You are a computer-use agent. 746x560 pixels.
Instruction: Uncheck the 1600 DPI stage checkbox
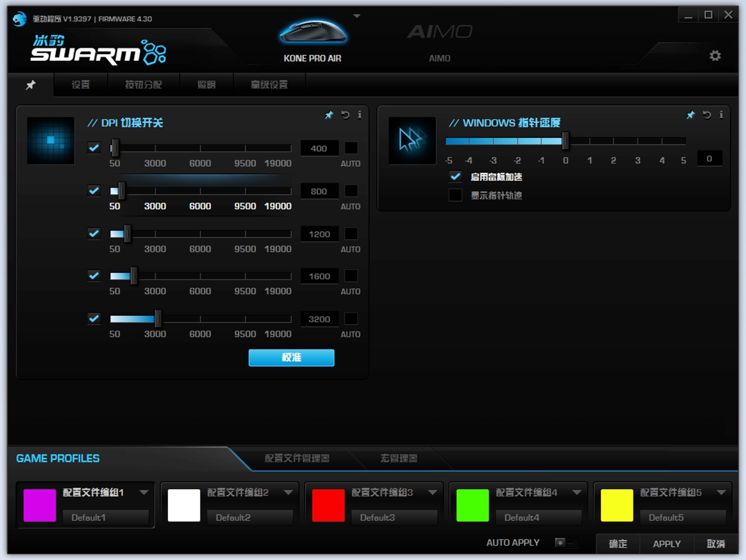pos(94,276)
